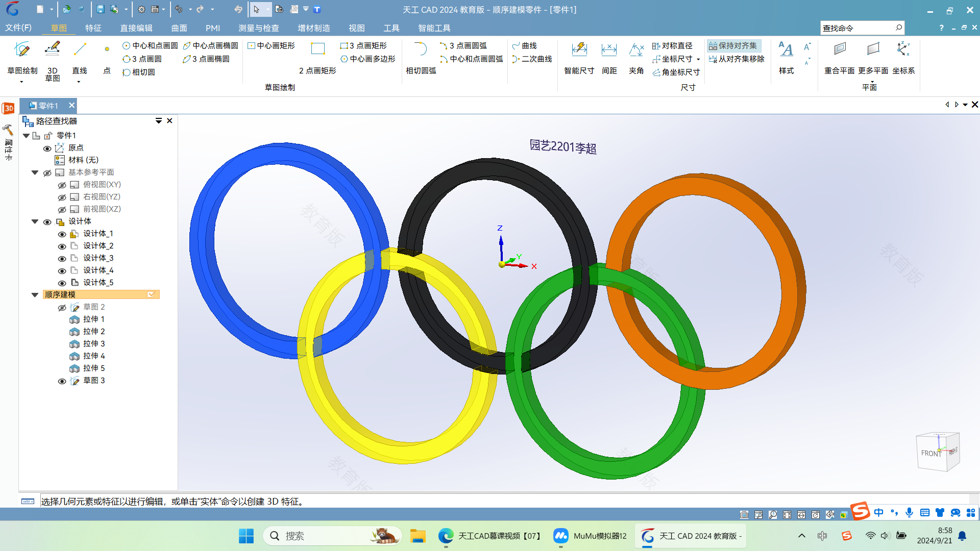980x551 pixels.
Task: Open the 顺序建模 mode dropdown button
Action: pyautogui.click(x=151, y=294)
